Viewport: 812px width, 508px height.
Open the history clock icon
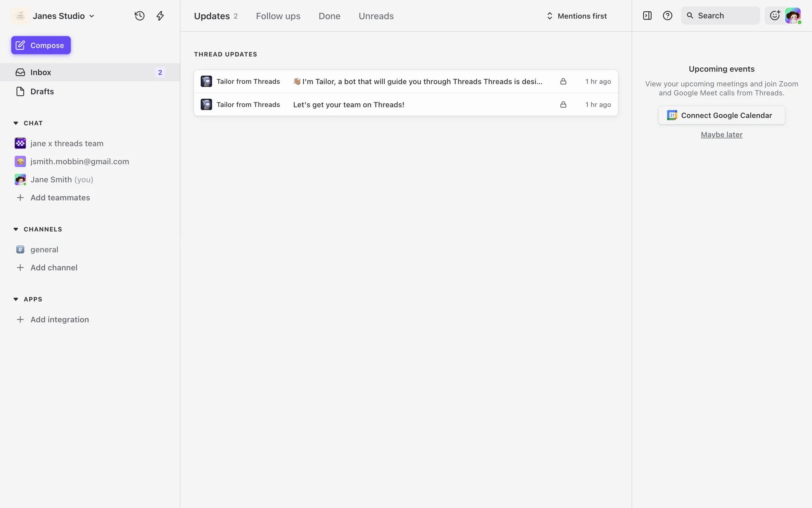(x=140, y=16)
